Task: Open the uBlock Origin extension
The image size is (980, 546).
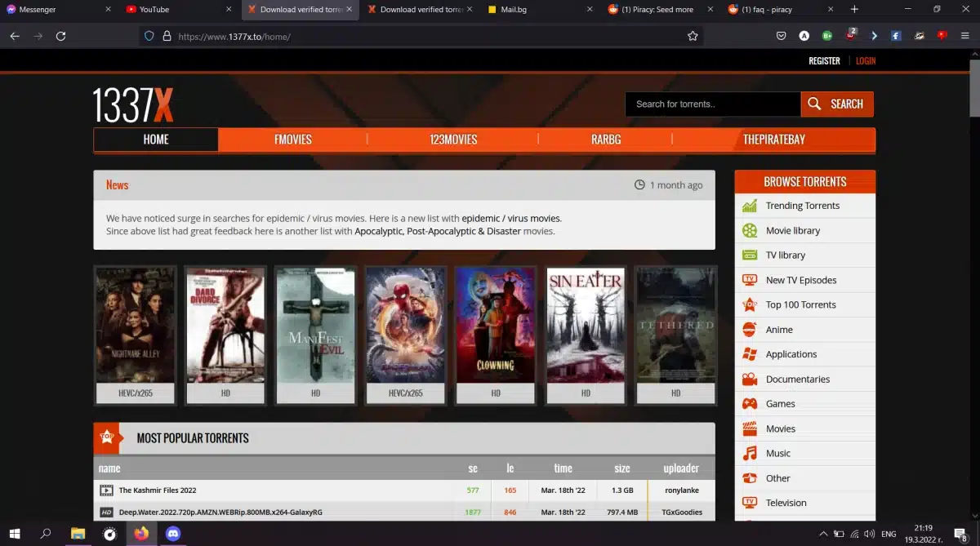Action: 851,35
